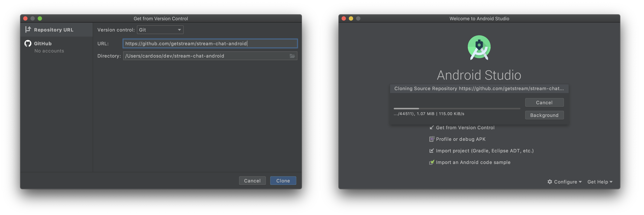Image resolution: width=644 pixels, height=215 pixels.
Task: Click the GitHub octocat icon
Action: 28,43
